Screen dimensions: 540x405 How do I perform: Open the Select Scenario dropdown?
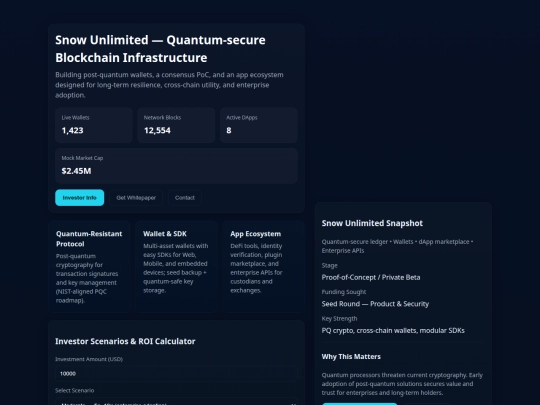(x=176, y=402)
